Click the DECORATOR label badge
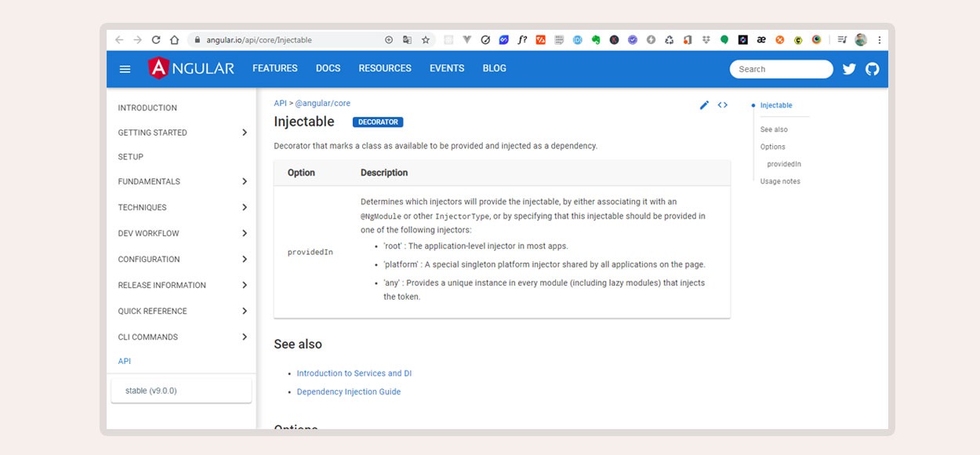The height and width of the screenshot is (455, 980). pos(378,122)
